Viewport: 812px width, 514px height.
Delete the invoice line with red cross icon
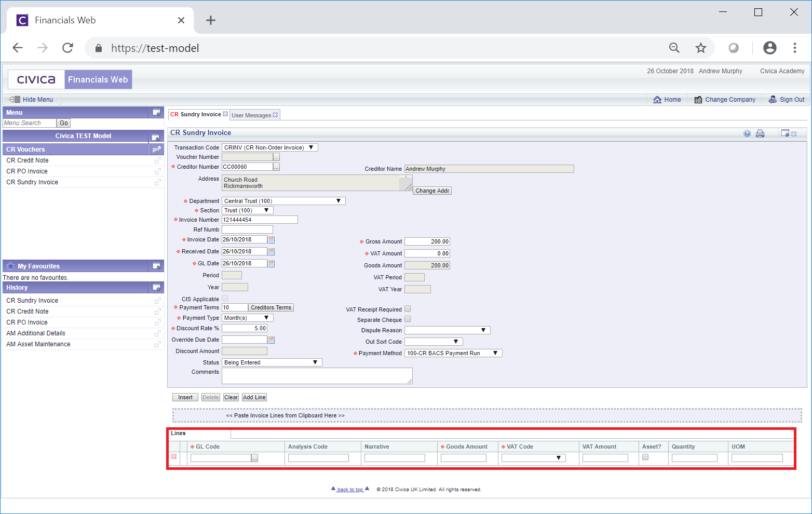click(x=174, y=457)
